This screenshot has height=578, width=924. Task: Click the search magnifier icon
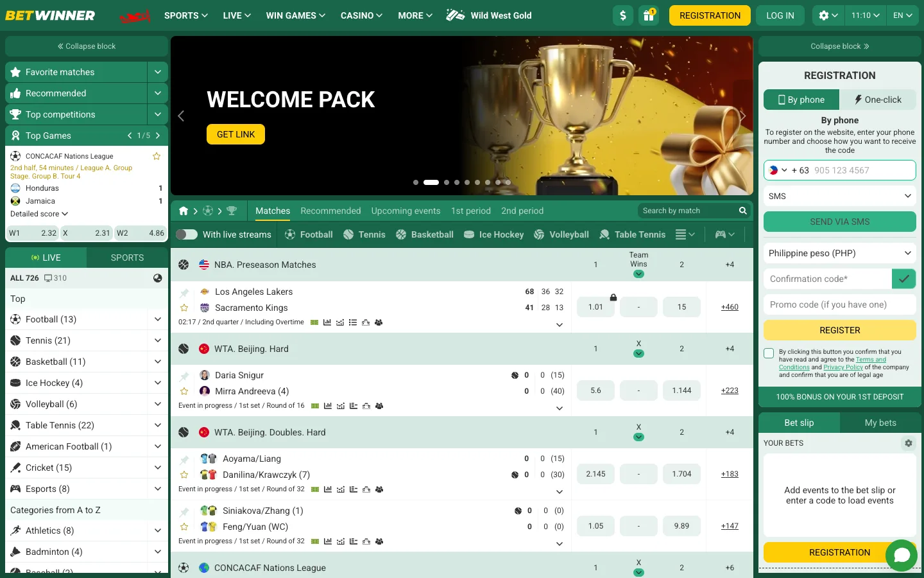742,211
